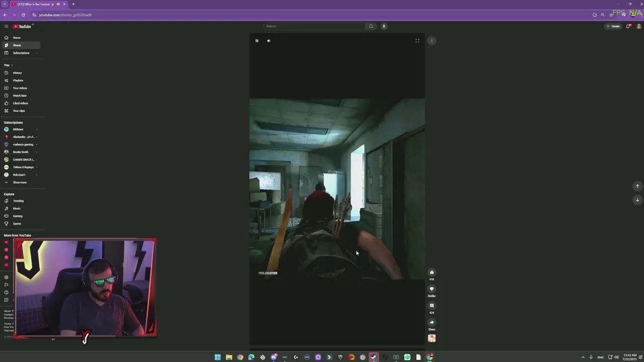
Task: Open the browser zoom magnifier icon
Action: pyautogui.click(x=603, y=15)
